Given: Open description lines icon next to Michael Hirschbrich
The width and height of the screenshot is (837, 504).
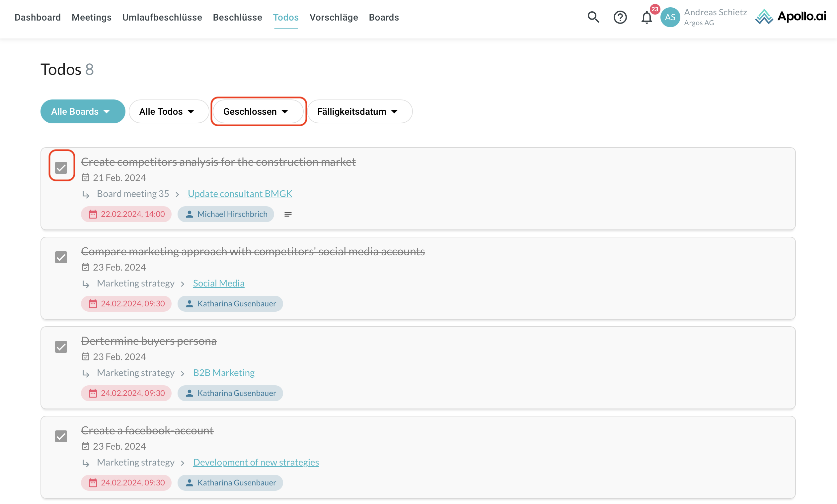Looking at the screenshot, I should [x=288, y=214].
